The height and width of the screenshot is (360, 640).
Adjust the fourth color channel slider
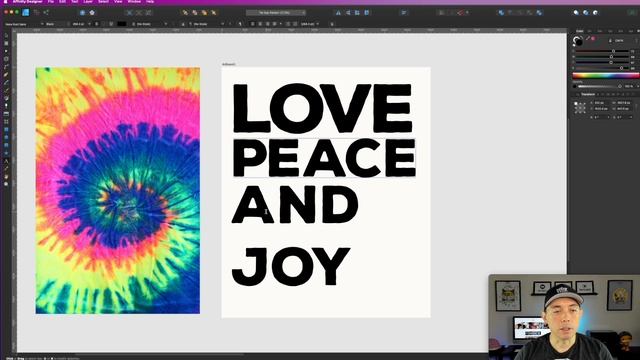point(602,68)
